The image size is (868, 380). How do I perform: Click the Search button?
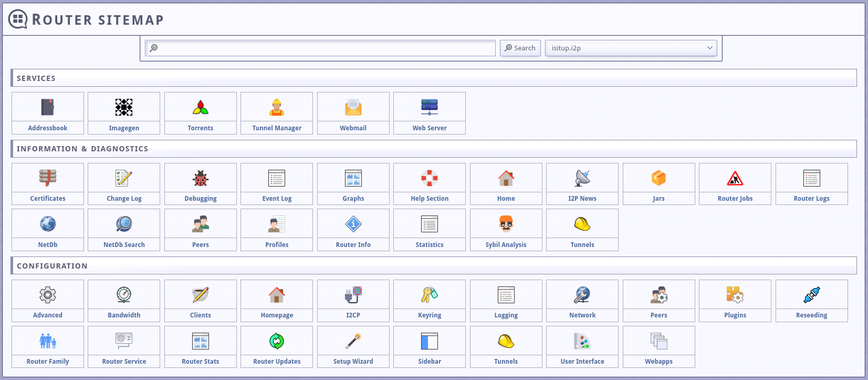[520, 48]
